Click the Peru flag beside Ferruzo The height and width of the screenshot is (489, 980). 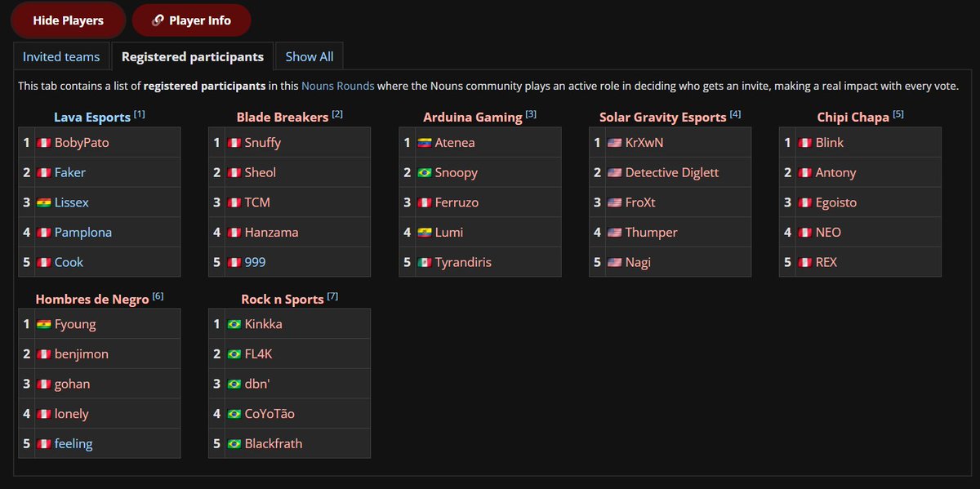(425, 202)
